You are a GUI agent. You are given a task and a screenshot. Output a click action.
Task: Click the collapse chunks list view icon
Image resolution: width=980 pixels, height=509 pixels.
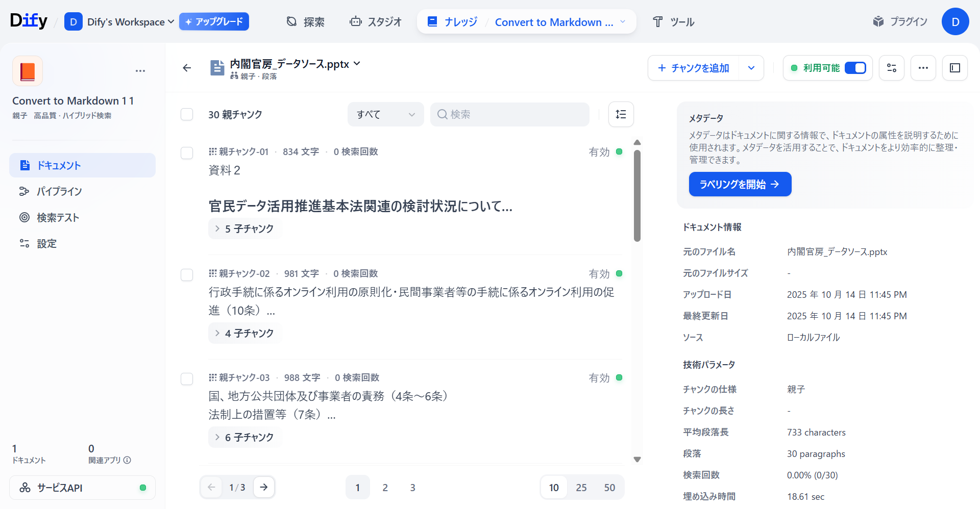[621, 114]
